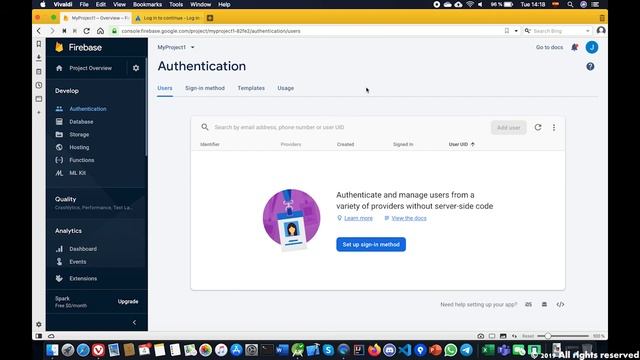The width and height of the screenshot is (640, 360).
Task: Open the user account avatar
Action: [x=591, y=47]
